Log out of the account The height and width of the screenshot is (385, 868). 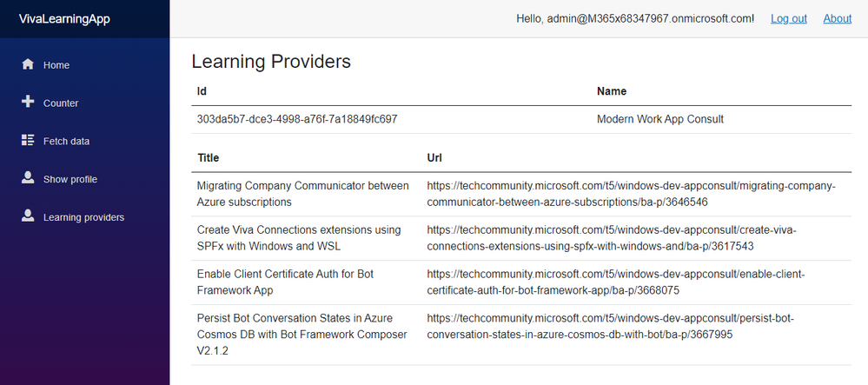click(789, 19)
